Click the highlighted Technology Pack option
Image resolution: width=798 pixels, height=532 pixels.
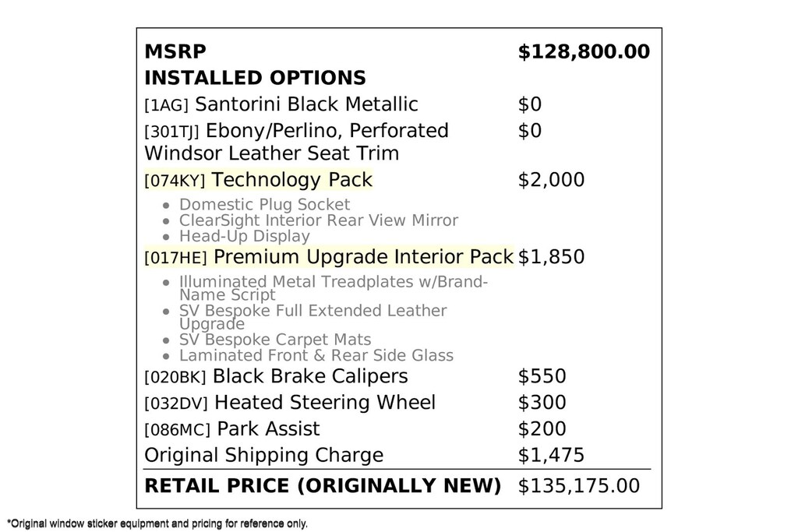click(259, 179)
